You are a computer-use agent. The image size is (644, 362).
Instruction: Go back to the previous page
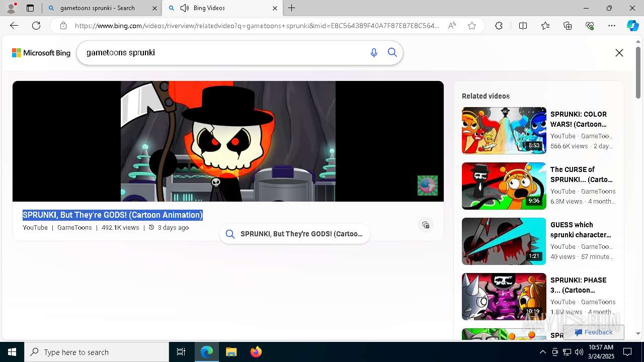(14, 26)
